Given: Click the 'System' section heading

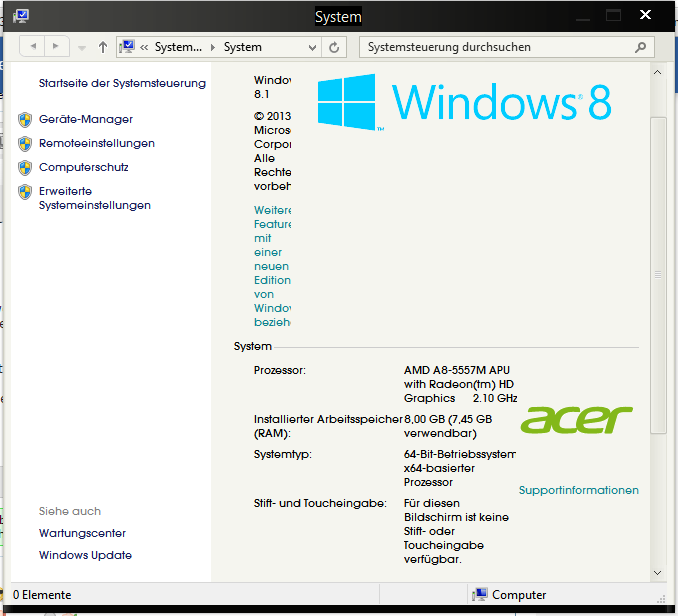Looking at the screenshot, I should 253,346.
